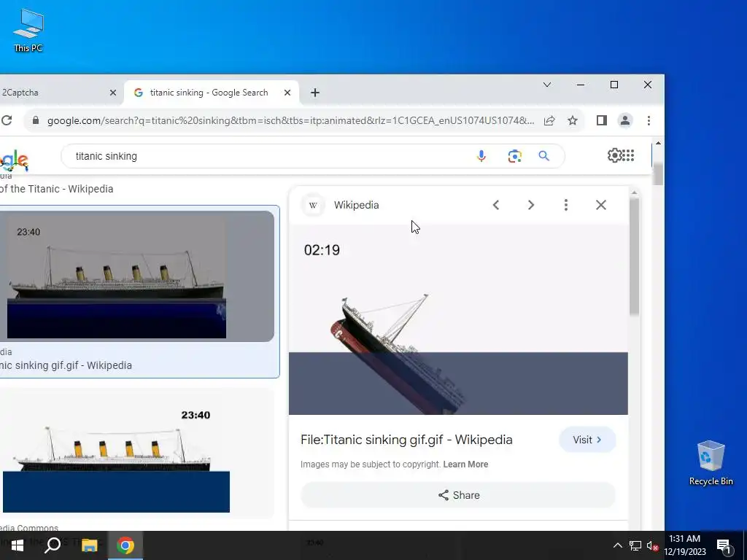View site information lock icon
The height and width of the screenshot is (560, 747).
coord(35,120)
